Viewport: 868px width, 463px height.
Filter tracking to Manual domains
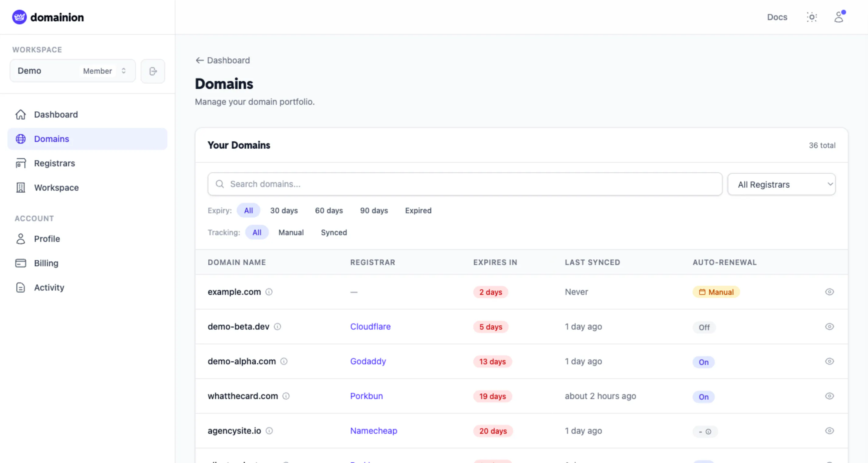click(x=291, y=232)
